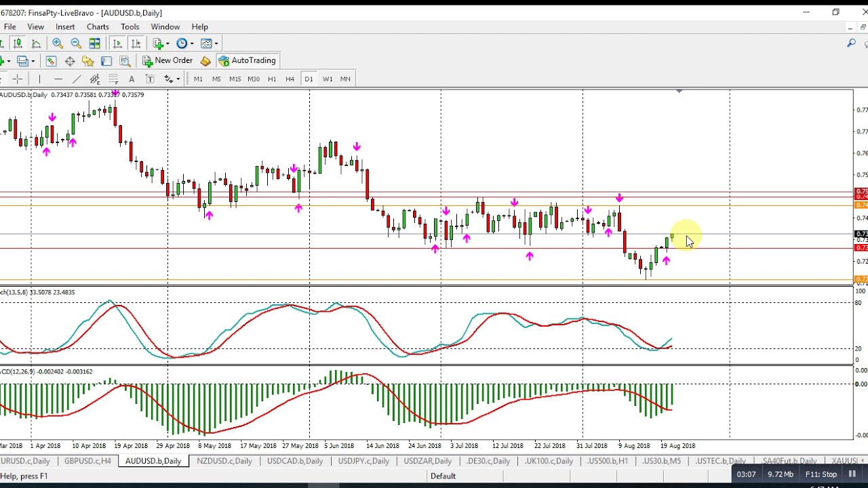Click the recording pause button
868x488 pixels.
coord(852,474)
